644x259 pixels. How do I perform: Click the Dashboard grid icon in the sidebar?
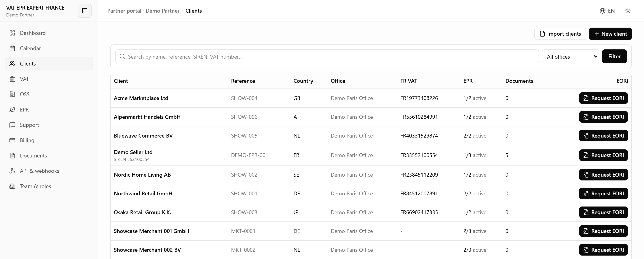click(12, 33)
